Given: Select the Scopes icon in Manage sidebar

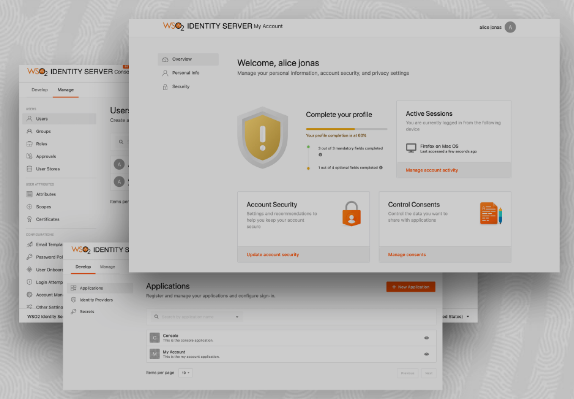Looking at the screenshot, I should pos(30,207).
